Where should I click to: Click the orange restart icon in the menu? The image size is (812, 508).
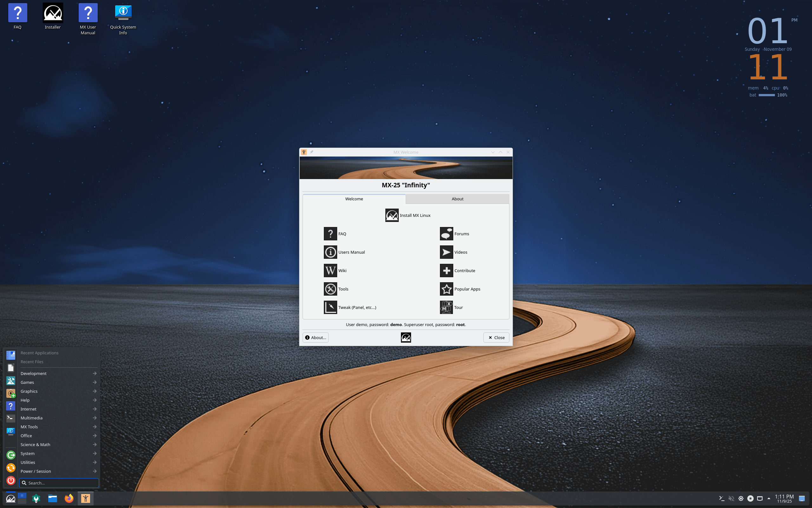[11, 468]
